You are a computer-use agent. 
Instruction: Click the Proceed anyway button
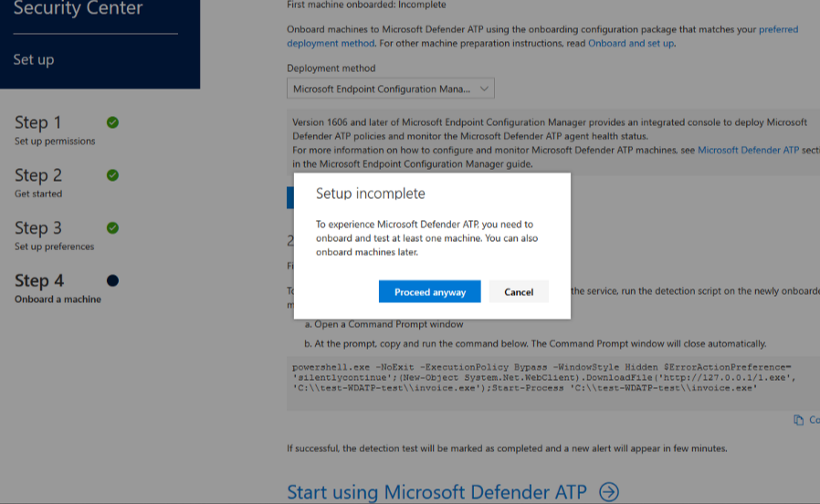coord(429,292)
